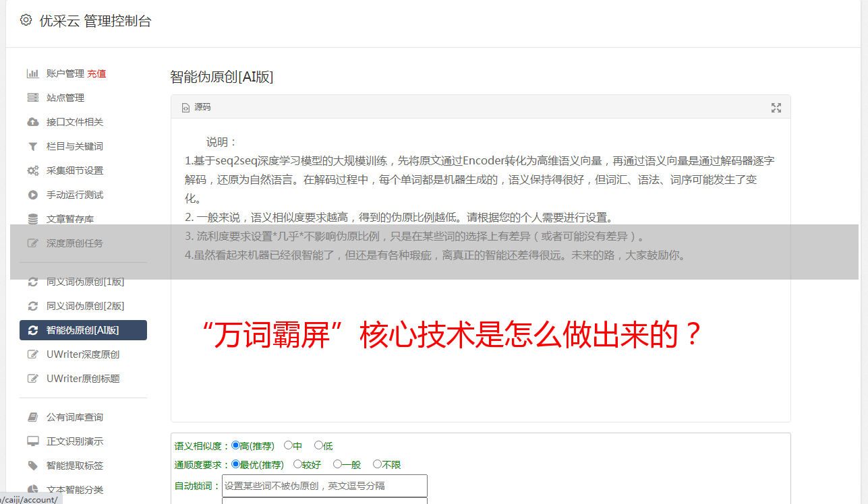The width and height of the screenshot is (868, 504).
Task: Click the database icon next to 文章暂存库
Action: 32,219
